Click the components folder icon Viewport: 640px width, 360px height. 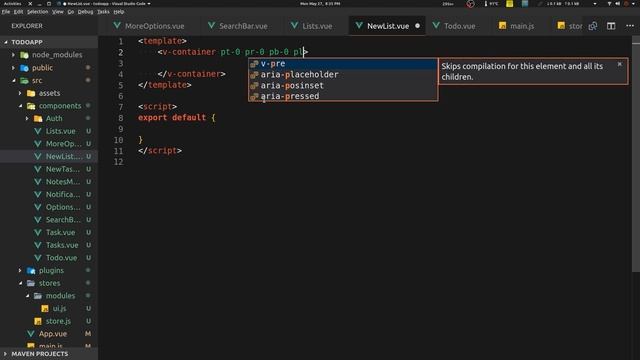pyautogui.click(x=31, y=106)
